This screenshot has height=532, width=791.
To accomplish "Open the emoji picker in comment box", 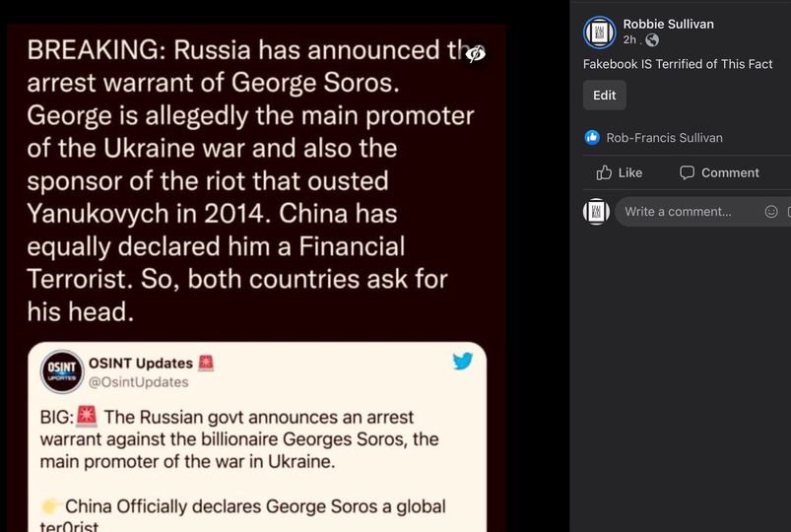I will 771,212.
